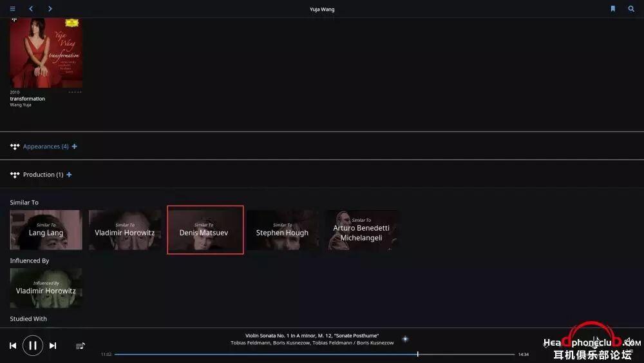Viewport: 644px width, 363px height.
Task: Open the transformation album cover
Action: pyautogui.click(x=46, y=53)
